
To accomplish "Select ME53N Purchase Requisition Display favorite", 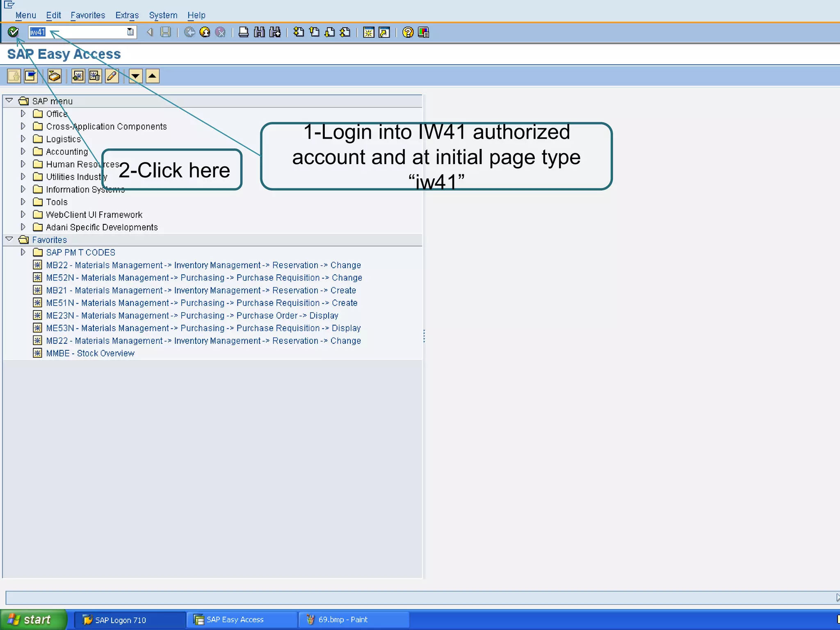I will pos(203,328).
